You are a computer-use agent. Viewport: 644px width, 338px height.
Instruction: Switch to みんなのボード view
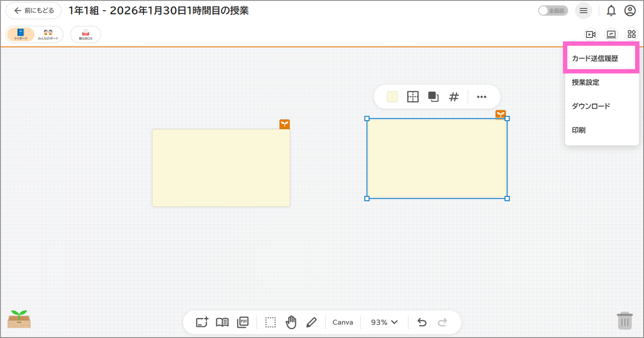pyautogui.click(x=48, y=34)
